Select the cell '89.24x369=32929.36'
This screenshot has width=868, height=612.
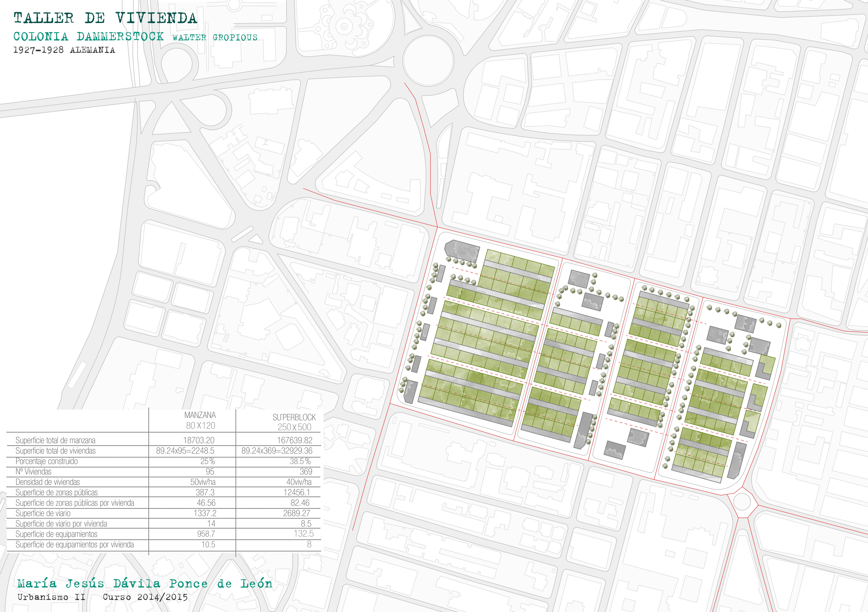point(277,451)
